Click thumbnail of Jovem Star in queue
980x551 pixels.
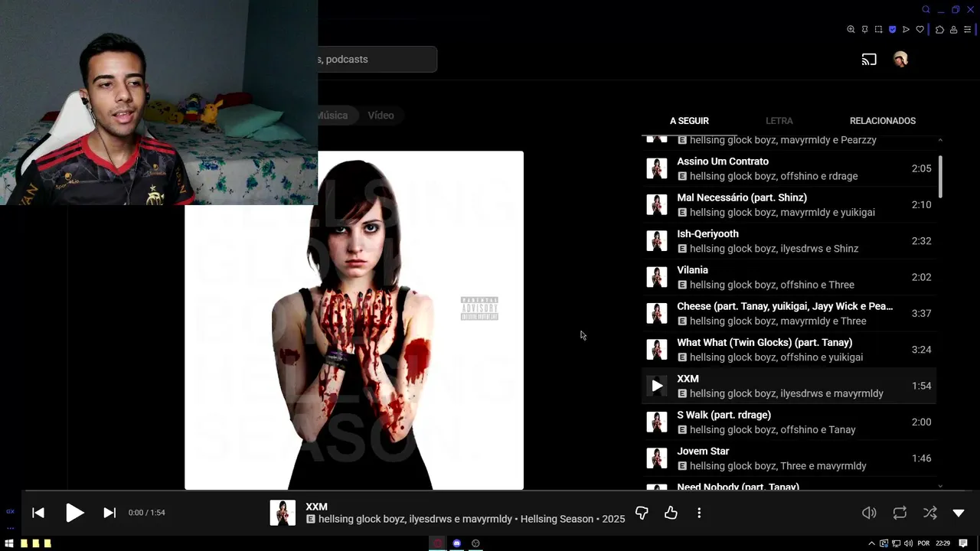click(x=657, y=458)
